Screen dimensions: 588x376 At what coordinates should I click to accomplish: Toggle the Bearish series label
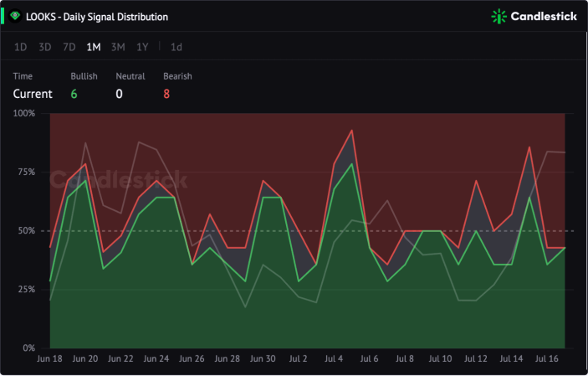point(177,76)
